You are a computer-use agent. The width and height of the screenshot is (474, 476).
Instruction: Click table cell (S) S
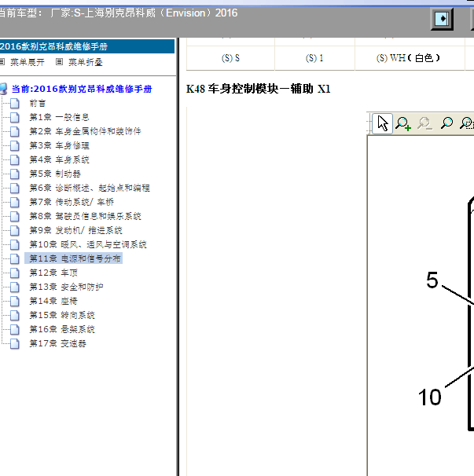click(230, 58)
